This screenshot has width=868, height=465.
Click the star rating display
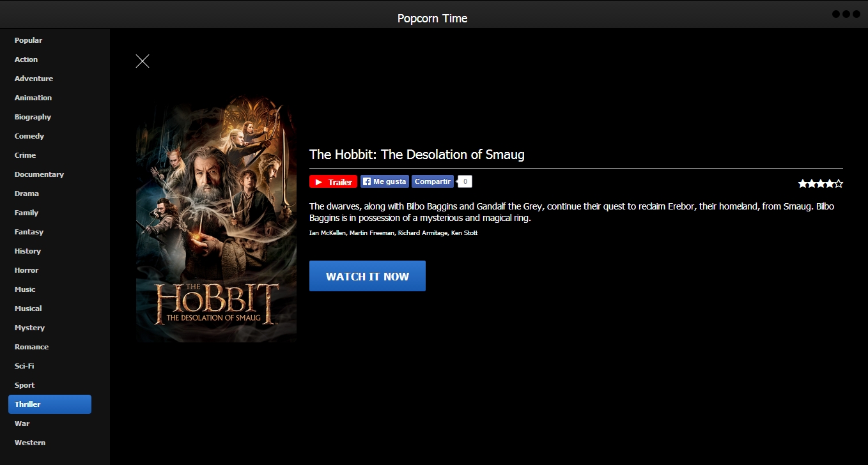820,184
